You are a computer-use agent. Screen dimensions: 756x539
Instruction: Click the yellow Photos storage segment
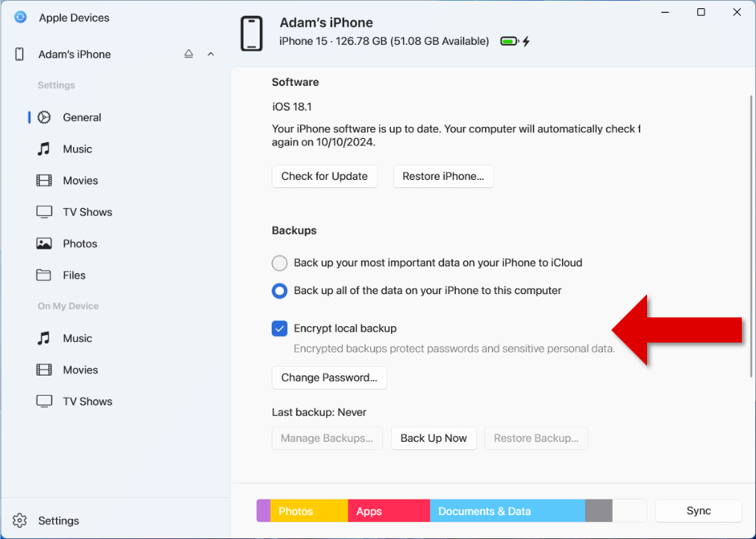[309, 511]
